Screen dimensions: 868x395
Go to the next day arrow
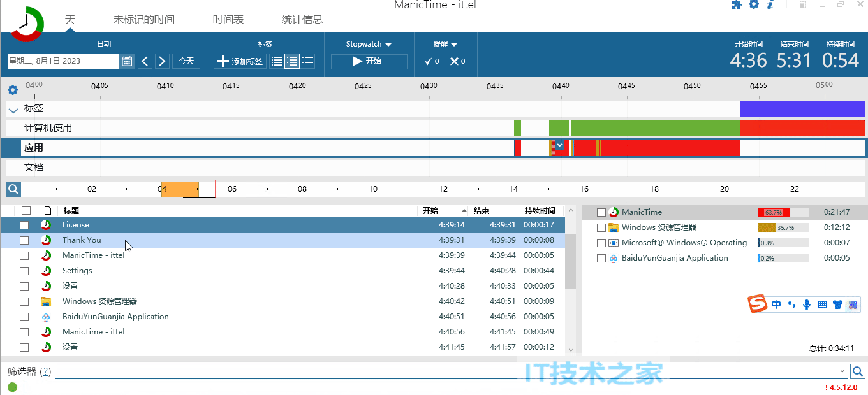coord(162,61)
